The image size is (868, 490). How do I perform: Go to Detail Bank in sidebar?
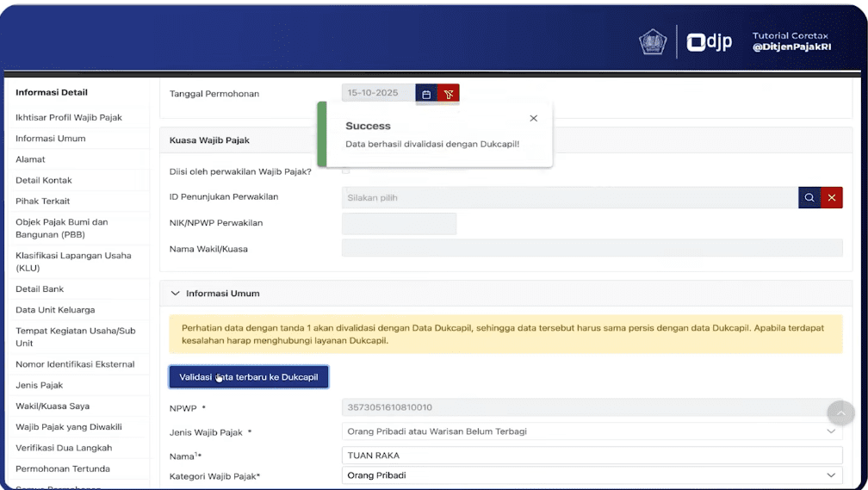pos(40,289)
